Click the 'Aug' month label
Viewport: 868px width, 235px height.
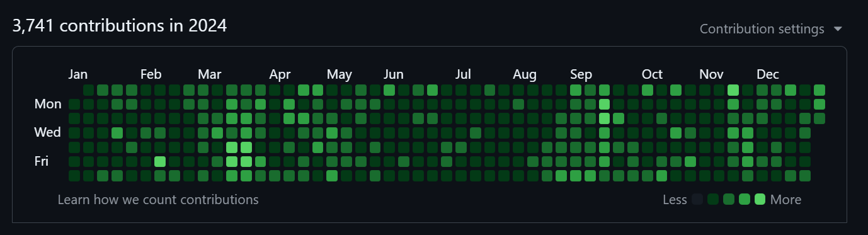click(525, 74)
